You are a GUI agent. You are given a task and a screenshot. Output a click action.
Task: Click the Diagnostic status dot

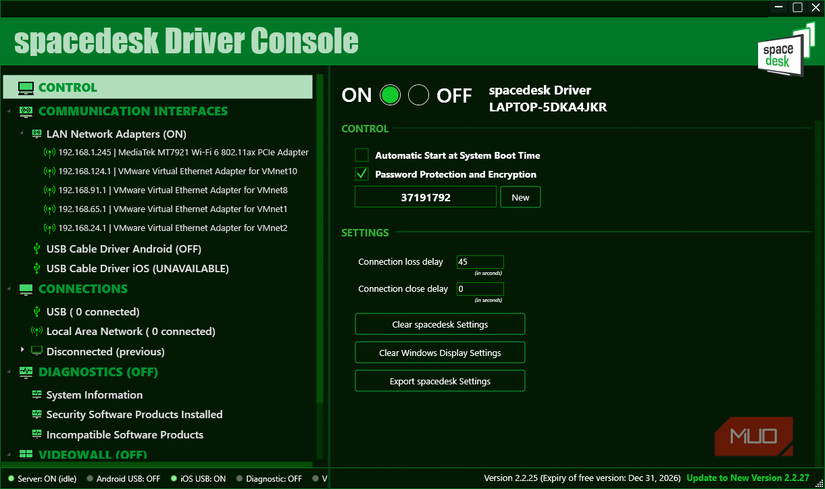click(x=239, y=478)
